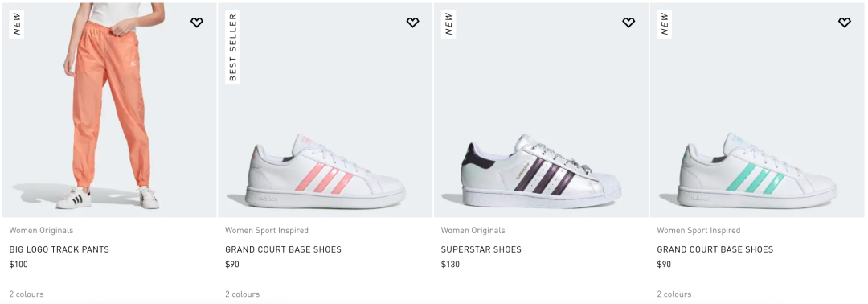Click the NEW badge on Superstar Shoes
This screenshot has height=304, width=868.
[x=448, y=24]
